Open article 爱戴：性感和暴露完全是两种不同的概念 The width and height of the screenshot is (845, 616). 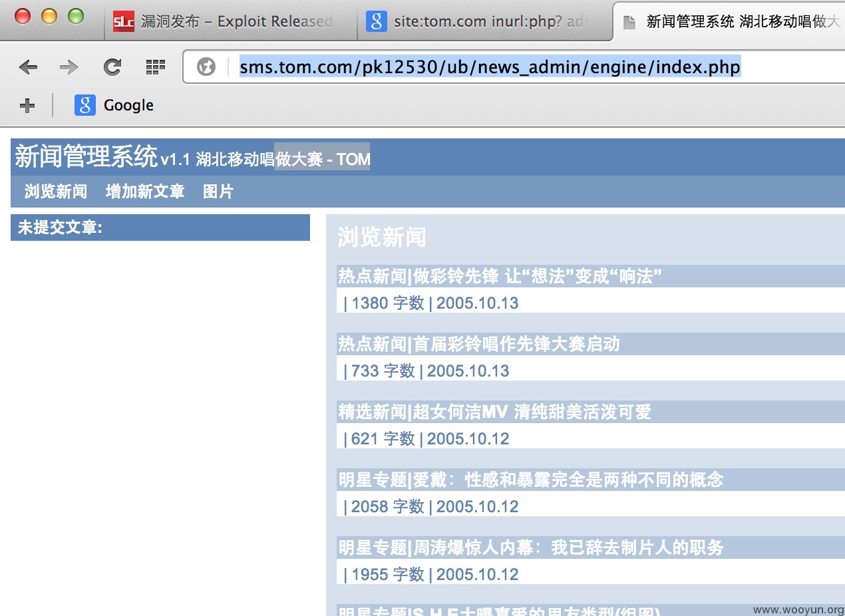(531, 480)
